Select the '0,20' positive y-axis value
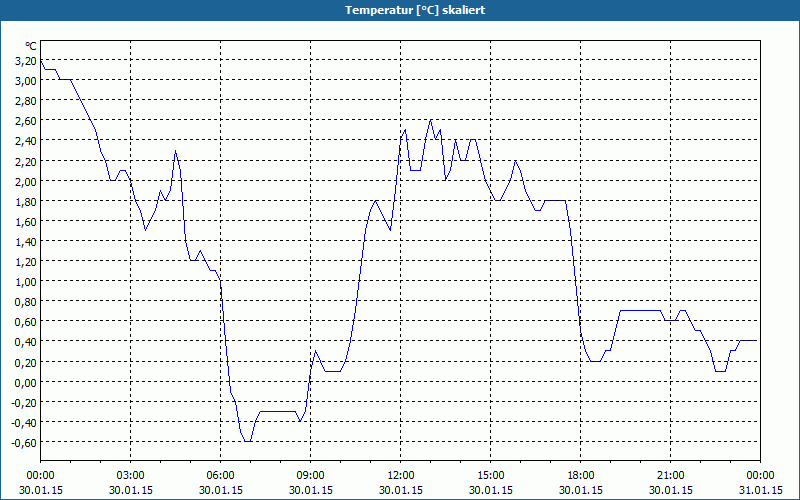This screenshot has height=500, width=800. click(27, 363)
